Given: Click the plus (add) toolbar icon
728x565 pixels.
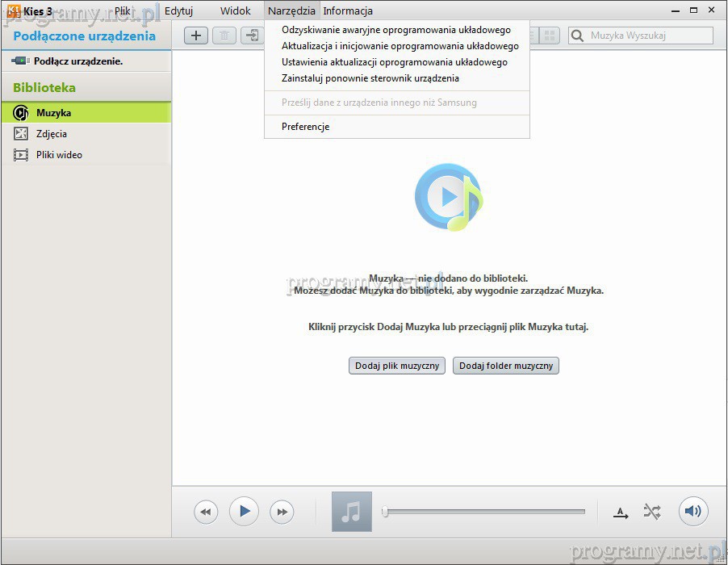Looking at the screenshot, I should (196, 36).
